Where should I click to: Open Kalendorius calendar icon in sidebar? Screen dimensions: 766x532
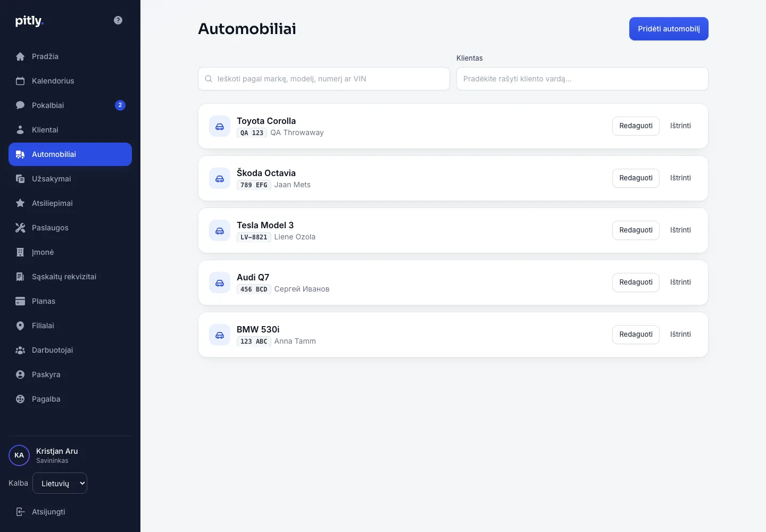(20, 81)
